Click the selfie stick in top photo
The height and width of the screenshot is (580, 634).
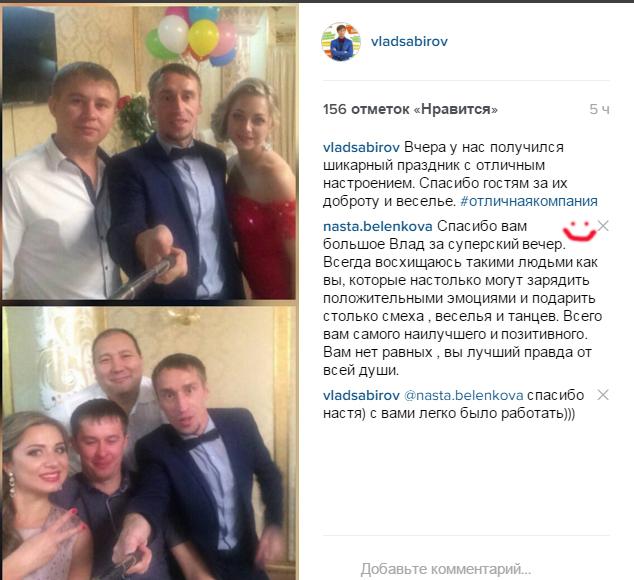coord(145,278)
